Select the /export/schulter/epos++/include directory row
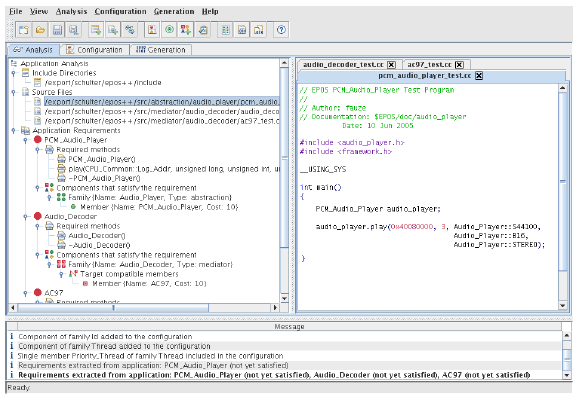577x399 pixels. click(103, 82)
